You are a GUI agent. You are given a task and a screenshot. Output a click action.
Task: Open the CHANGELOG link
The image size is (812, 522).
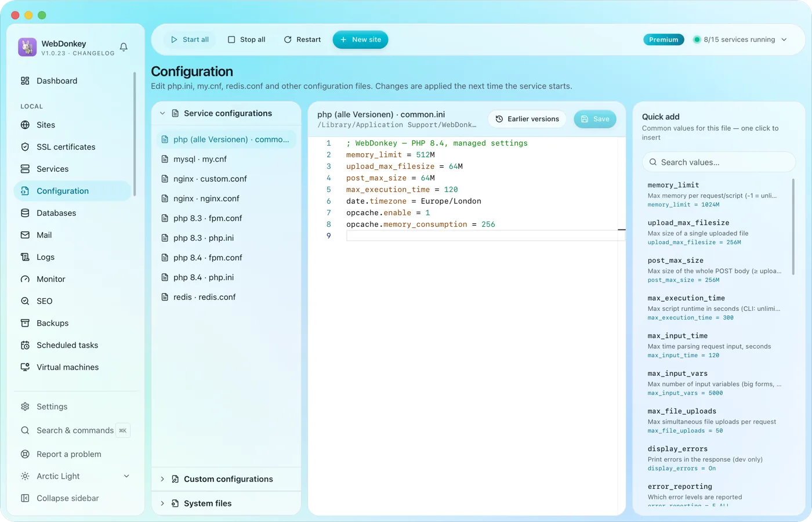(x=93, y=53)
